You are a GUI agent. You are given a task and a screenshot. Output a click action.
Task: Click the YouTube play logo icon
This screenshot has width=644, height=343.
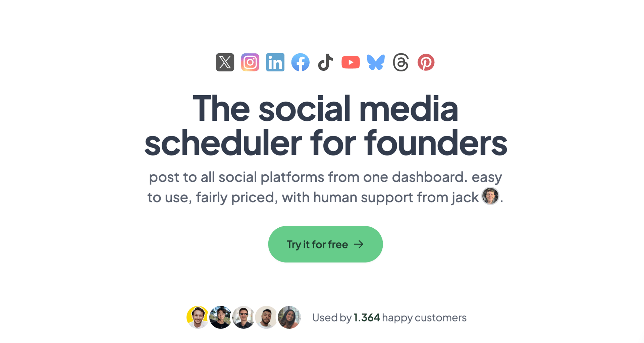(351, 62)
